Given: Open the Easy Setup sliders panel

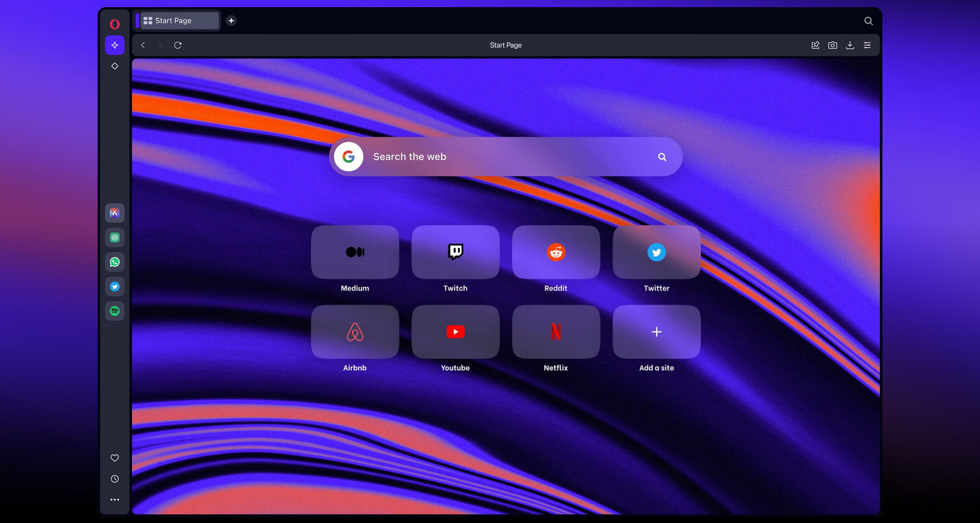Looking at the screenshot, I should click(868, 45).
